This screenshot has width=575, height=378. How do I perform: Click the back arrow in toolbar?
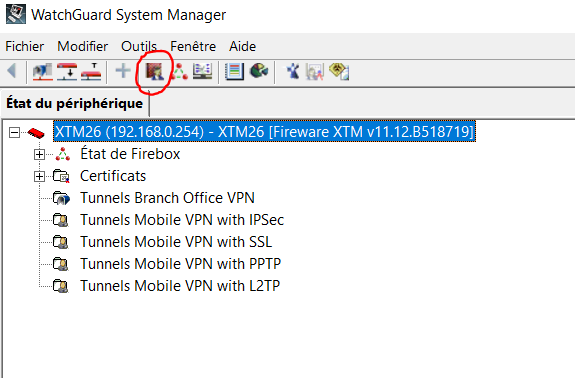tap(12, 70)
